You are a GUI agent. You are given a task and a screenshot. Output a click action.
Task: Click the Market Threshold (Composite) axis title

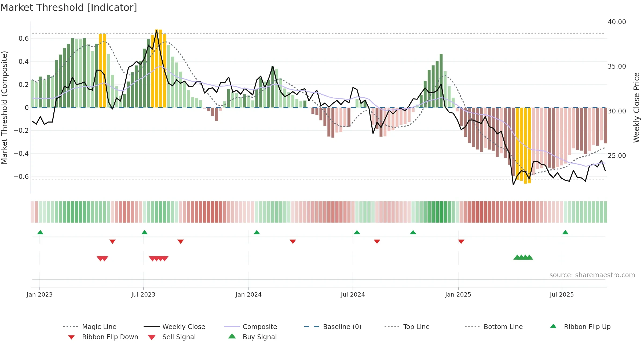click(x=4, y=107)
